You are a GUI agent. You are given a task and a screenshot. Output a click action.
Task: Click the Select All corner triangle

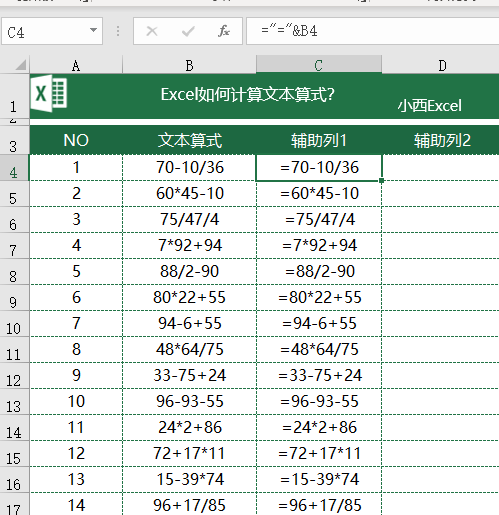coord(21,65)
